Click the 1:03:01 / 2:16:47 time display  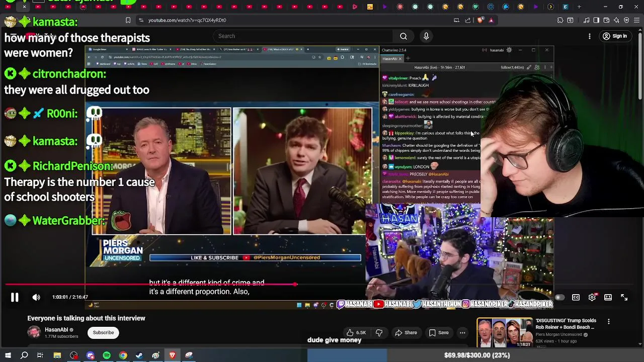(x=70, y=297)
